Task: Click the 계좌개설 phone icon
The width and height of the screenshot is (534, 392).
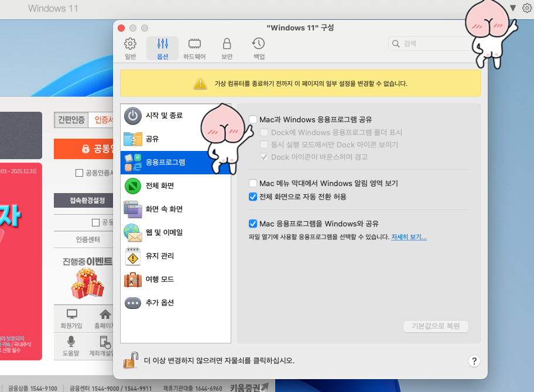Action: (x=105, y=342)
